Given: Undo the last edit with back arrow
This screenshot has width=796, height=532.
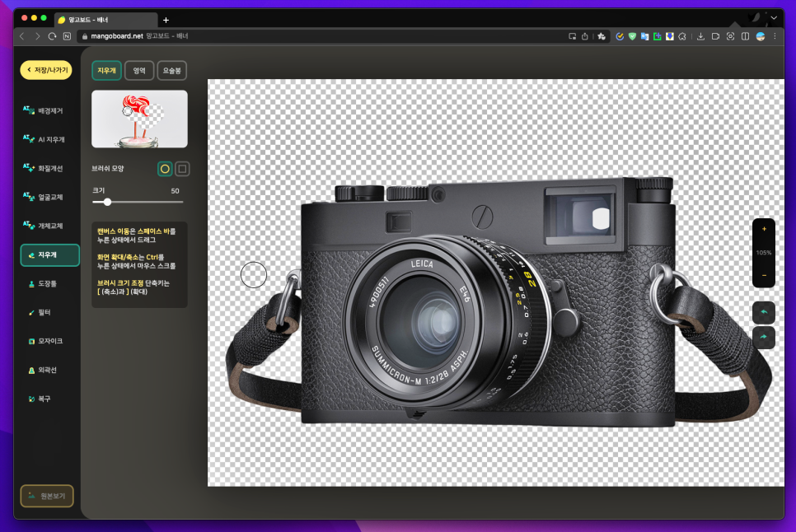Looking at the screenshot, I should [764, 312].
